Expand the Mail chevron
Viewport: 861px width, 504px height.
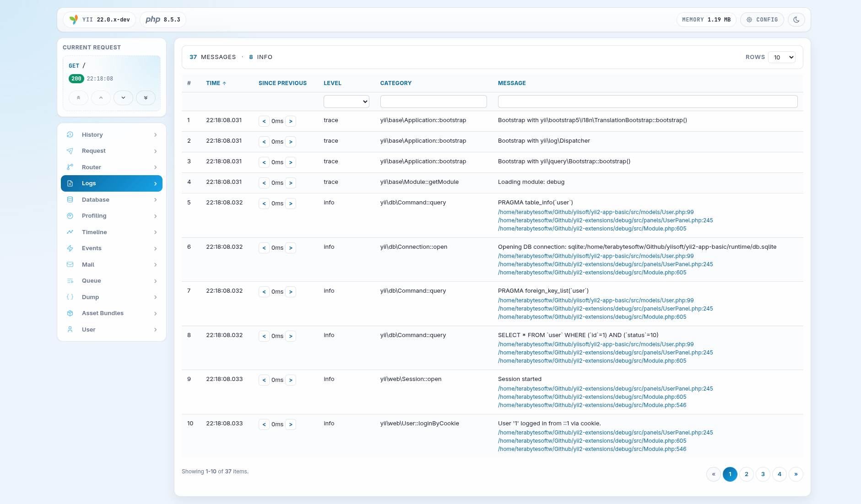point(156,265)
